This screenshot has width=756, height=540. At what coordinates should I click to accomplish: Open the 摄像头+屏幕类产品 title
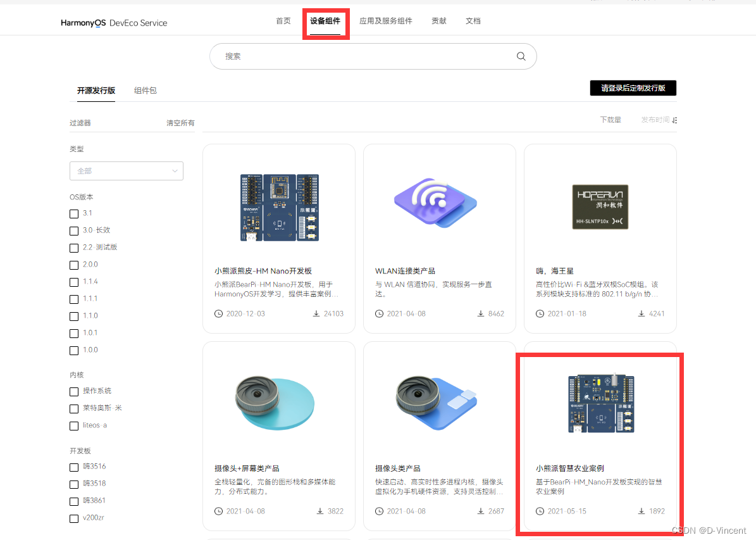coord(247,468)
